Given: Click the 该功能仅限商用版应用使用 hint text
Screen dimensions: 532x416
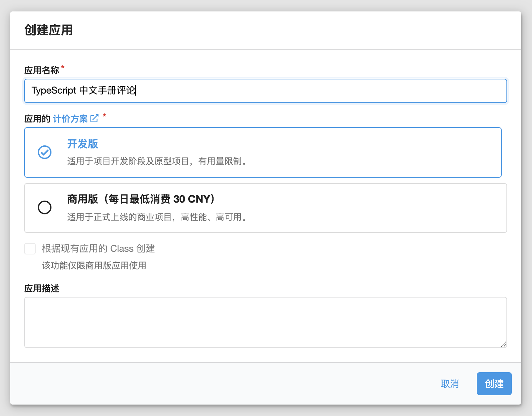Looking at the screenshot, I should point(94,266).
